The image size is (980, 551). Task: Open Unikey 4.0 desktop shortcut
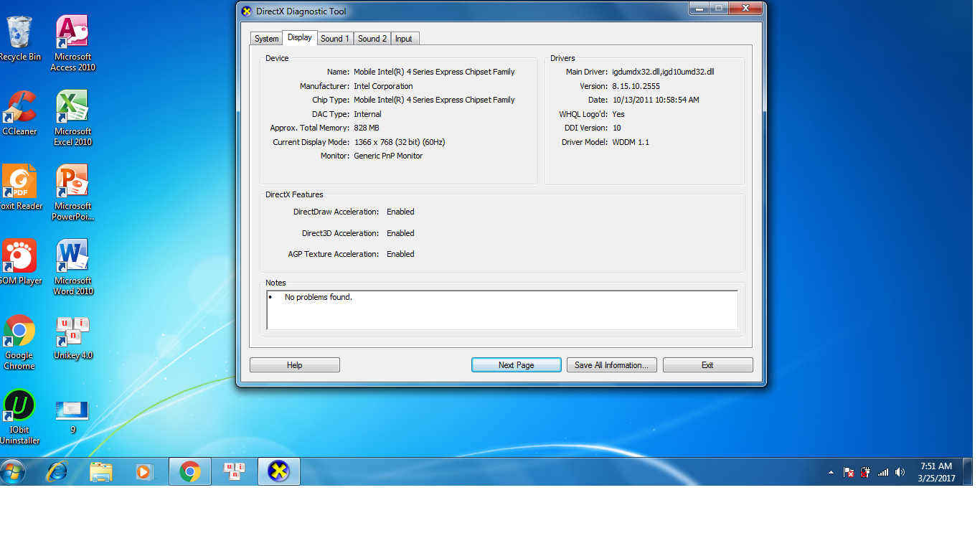coord(72,336)
